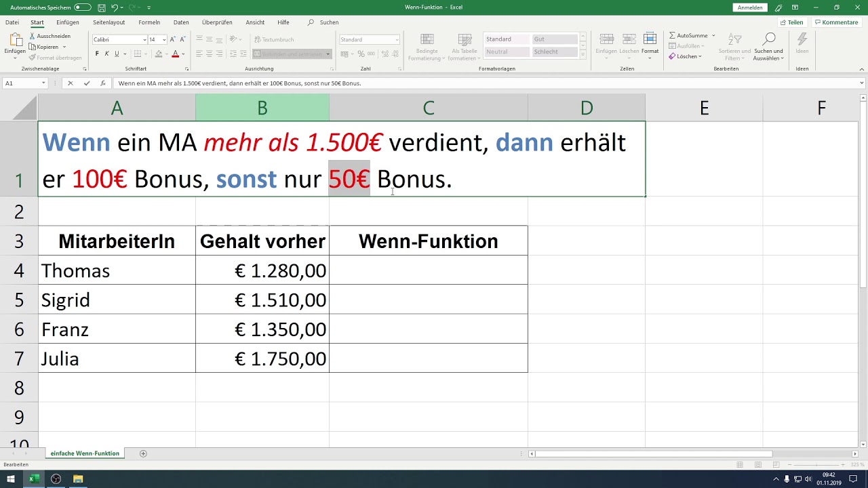Expand the formula bar
Viewport: 868px width, 488px height.
pyautogui.click(x=862, y=83)
